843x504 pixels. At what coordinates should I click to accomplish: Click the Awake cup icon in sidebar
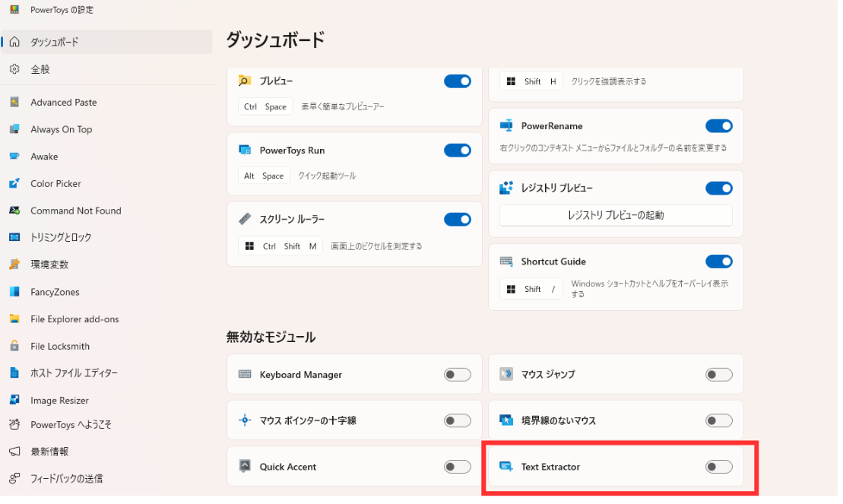[x=14, y=157]
